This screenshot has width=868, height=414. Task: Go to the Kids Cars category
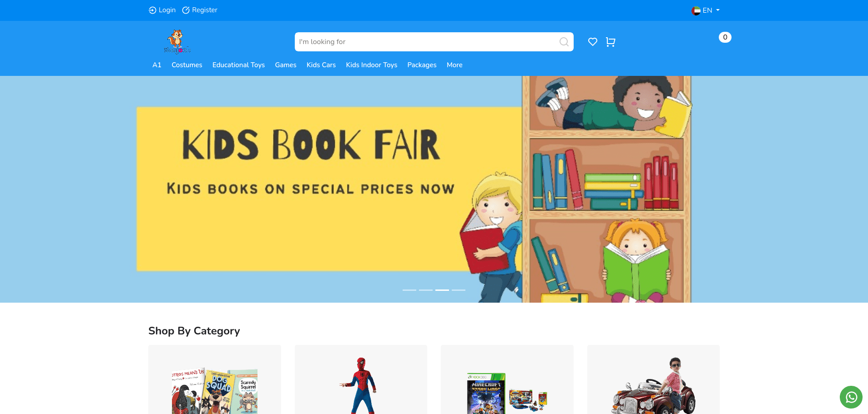(321, 65)
